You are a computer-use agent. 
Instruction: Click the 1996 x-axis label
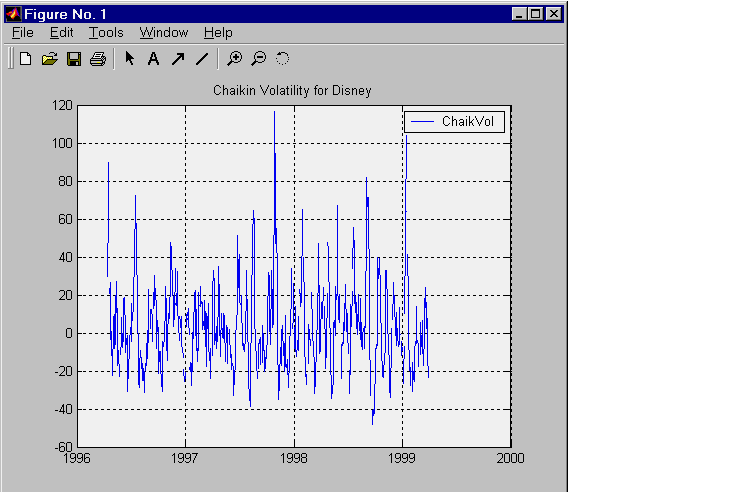coord(76,458)
